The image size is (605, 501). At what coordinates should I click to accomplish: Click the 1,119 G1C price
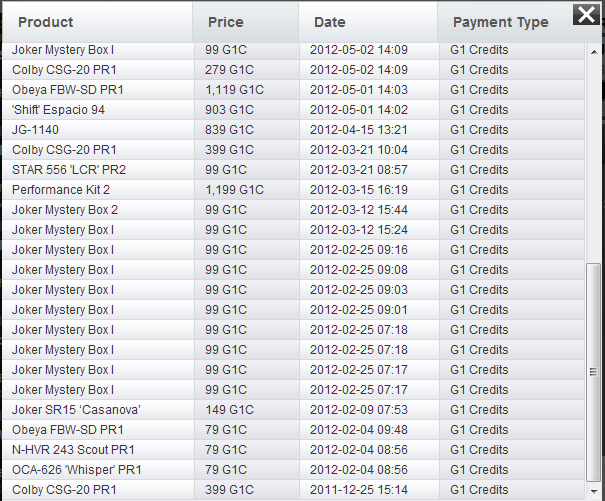pyautogui.click(x=234, y=90)
